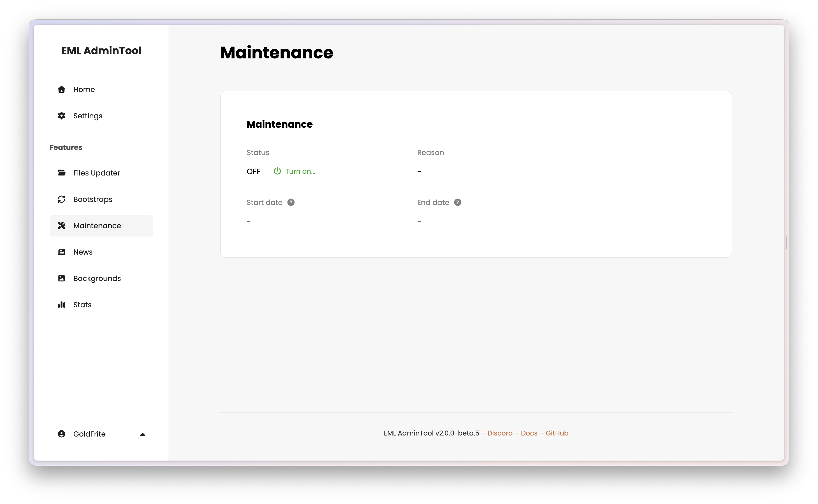Turn on maintenance mode

300,171
